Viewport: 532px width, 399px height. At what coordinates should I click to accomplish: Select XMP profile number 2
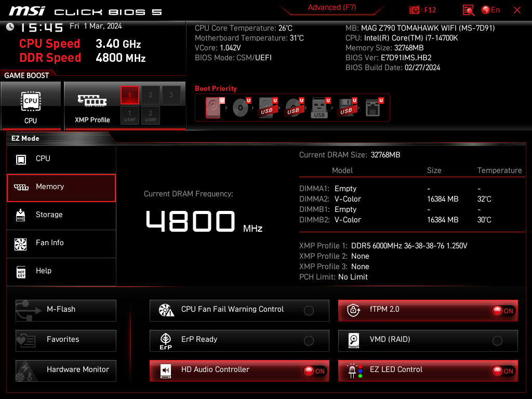(x=150, y=95)
